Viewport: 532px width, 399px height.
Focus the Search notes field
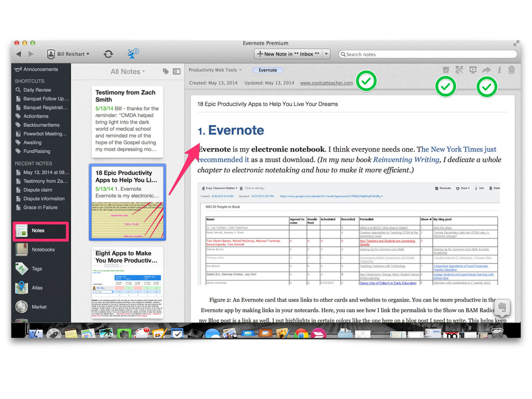coord(428,54)
